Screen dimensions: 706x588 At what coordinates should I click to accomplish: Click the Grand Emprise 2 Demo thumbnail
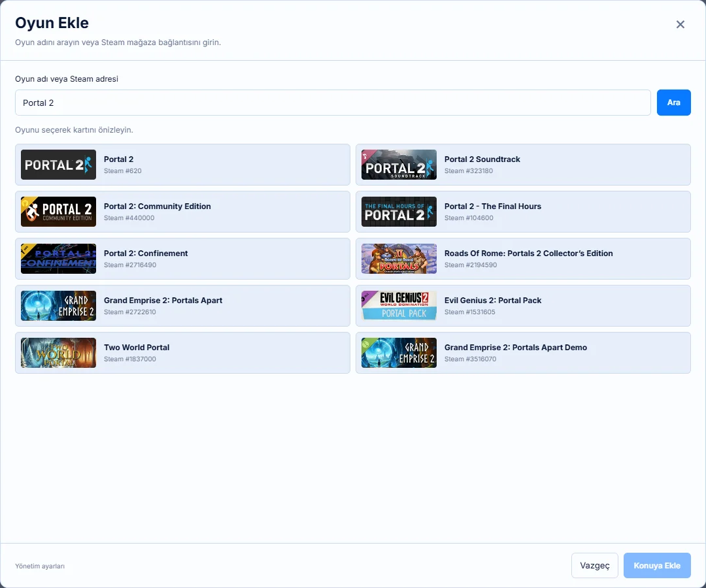(x=399, y=353)
